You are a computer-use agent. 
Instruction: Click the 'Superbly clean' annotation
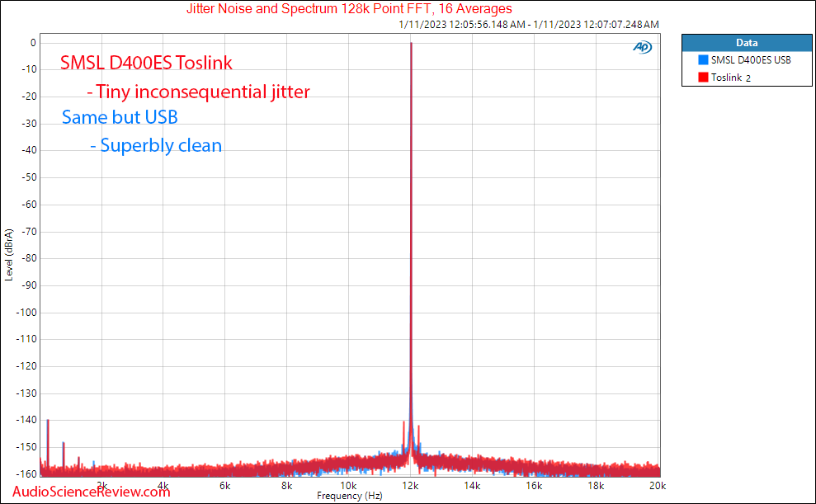click(156, 146)
